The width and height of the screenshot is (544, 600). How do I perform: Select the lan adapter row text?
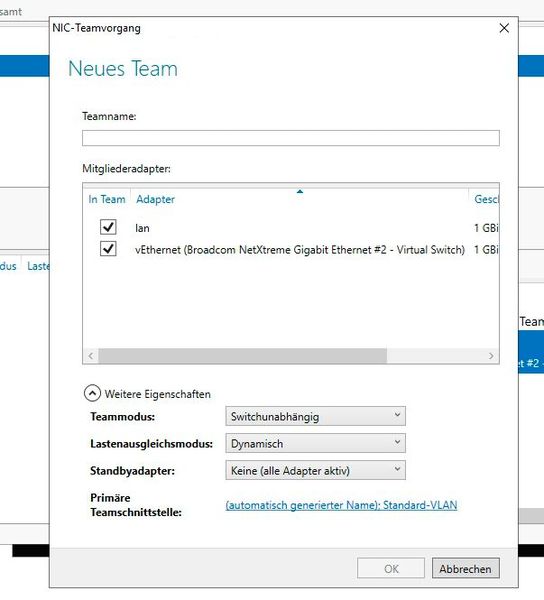(142, 228)
